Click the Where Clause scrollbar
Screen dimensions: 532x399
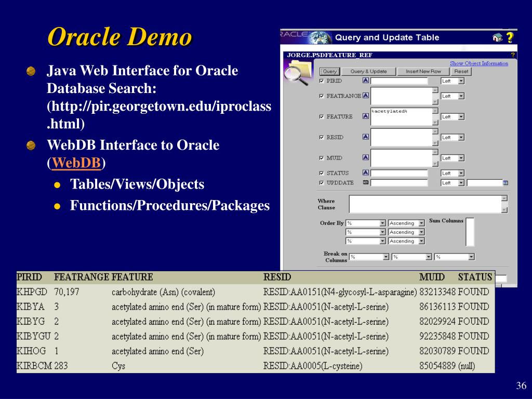point(504,204)
